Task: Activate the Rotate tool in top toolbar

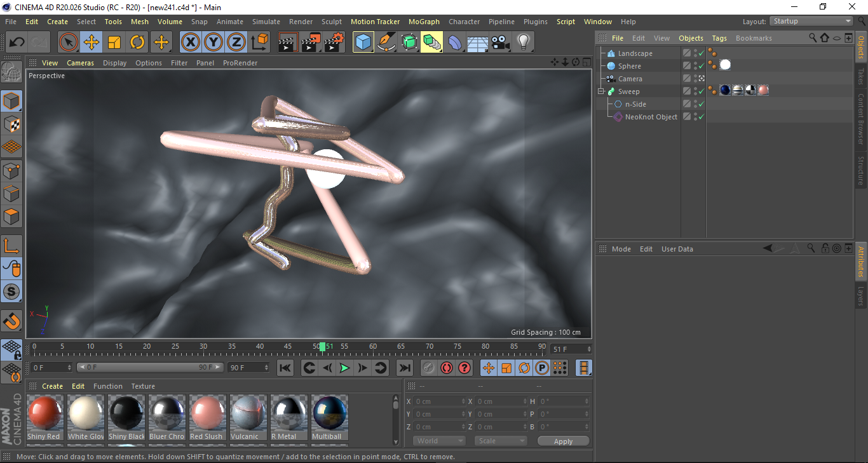Action: pos(137,43)
